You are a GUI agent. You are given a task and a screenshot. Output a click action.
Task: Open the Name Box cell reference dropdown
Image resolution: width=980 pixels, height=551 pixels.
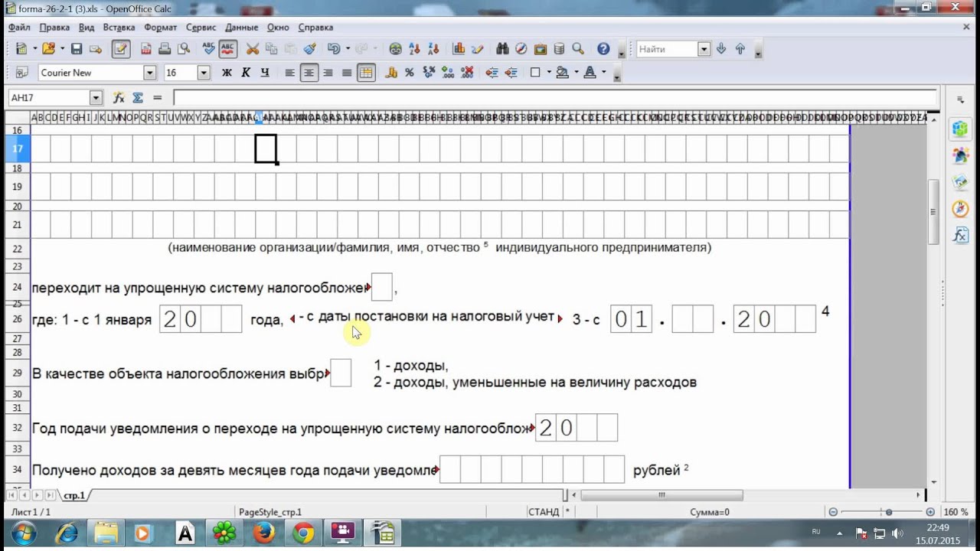click(96, 98)
